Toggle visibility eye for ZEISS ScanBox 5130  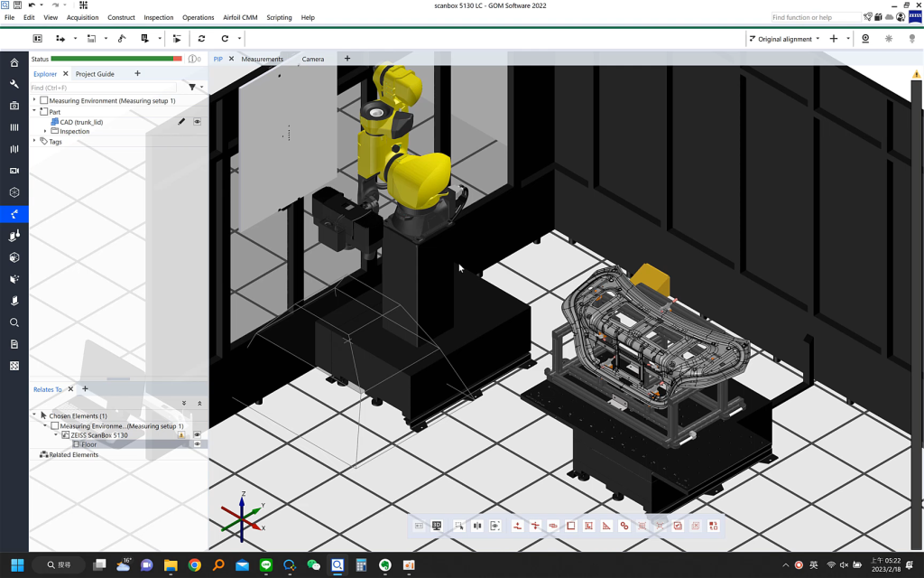click(198, 434)
